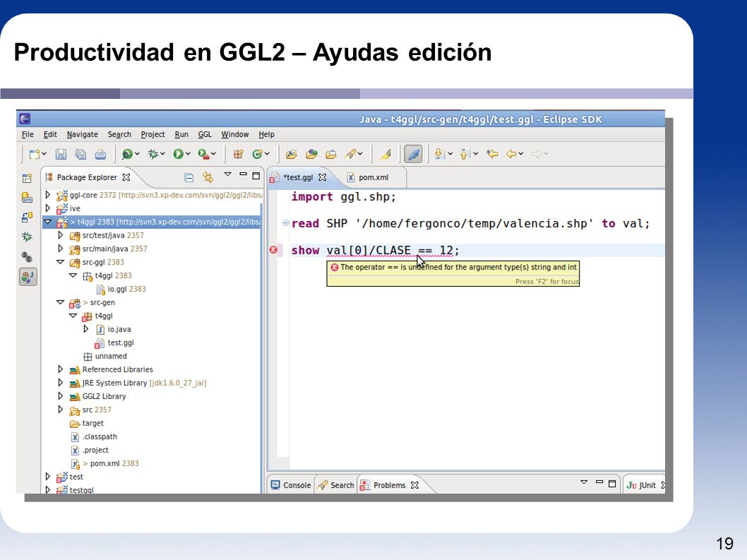This screenshot has height=560, width=747.
Task: Select the Java perspective icon in left bar
Action: click(28, 276)
